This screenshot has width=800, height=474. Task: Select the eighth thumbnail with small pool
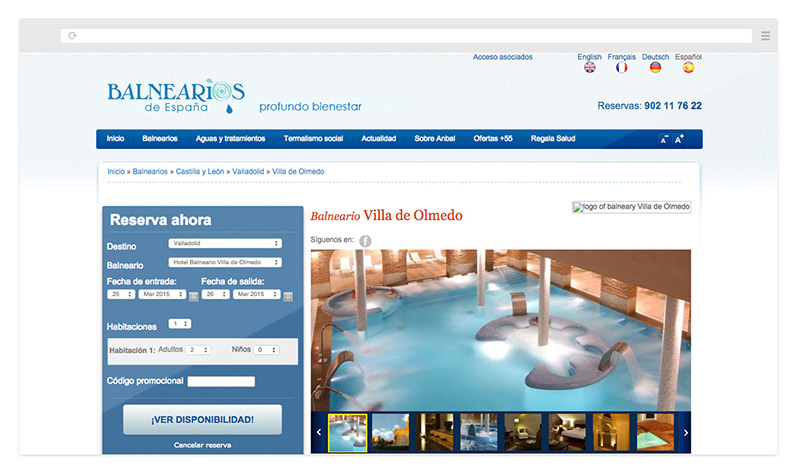(x=655, y=433)
